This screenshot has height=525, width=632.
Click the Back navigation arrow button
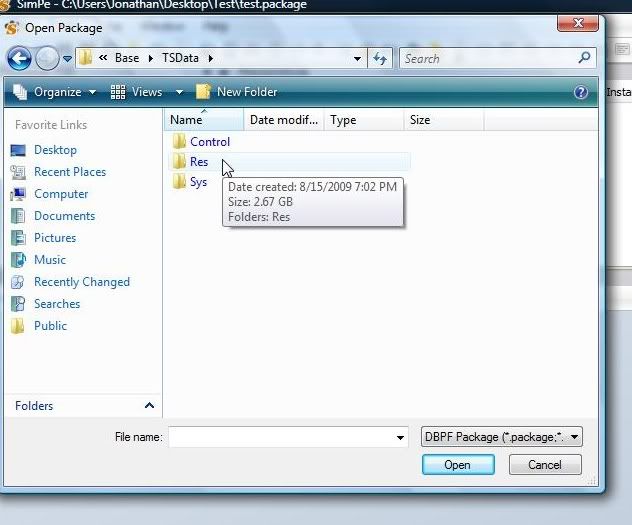[19, 58]
